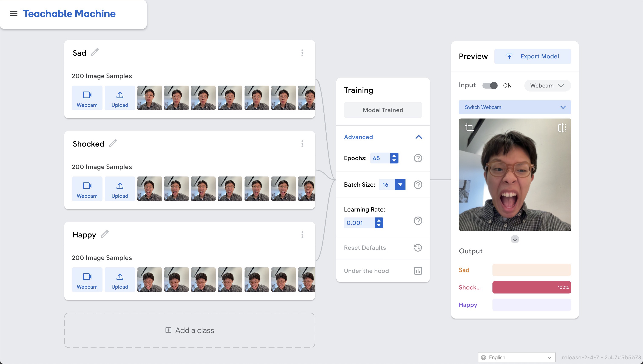The height and width of the screenshot is (364, 643).
Task: Click the Export Model button
Action: (533, 56)
